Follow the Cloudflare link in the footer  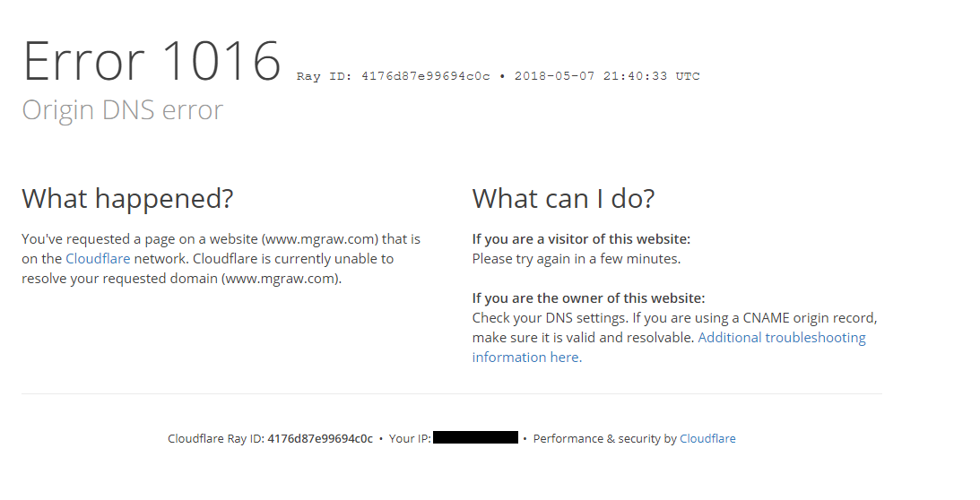coord(707,439)
